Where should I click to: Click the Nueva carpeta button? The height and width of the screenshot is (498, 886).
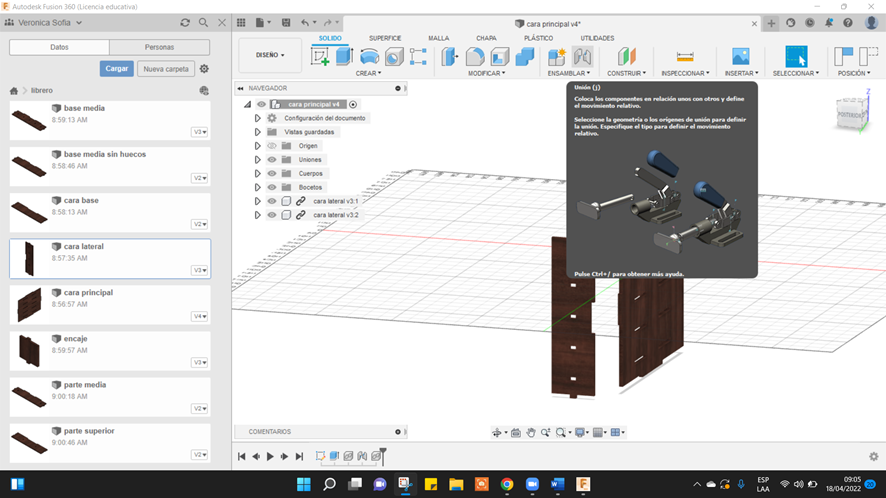click(165, 69)
